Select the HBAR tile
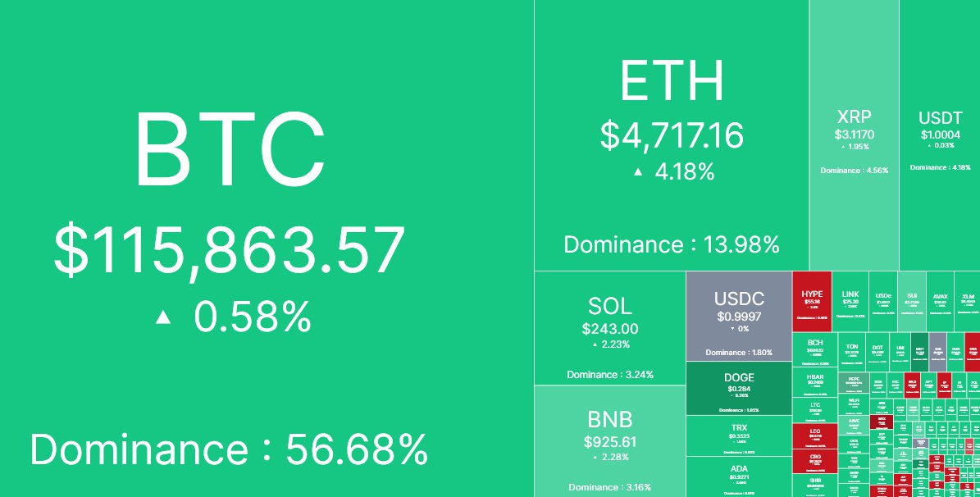The width and height of the screenshot is (980, 497). [x=815, y=381]
